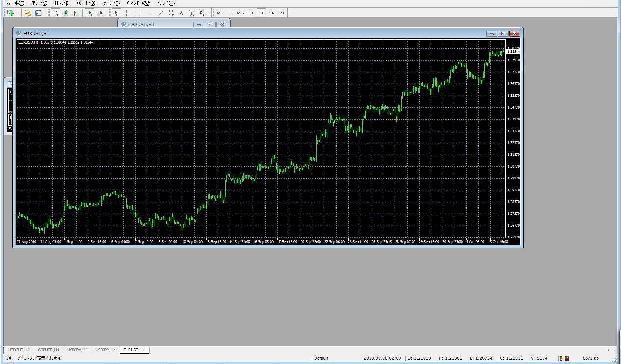Screen dimensions: 621x364
Task: Select the Trendline drawing tool
Action: point(160,13)
